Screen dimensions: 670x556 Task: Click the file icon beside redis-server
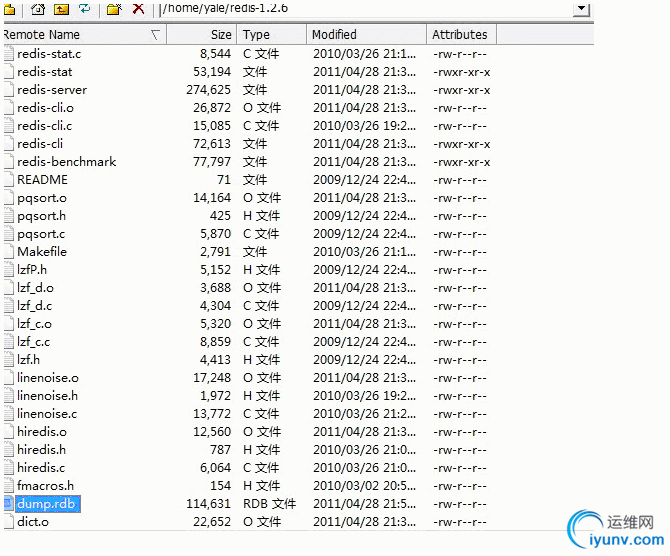click(x=9, y=90)
